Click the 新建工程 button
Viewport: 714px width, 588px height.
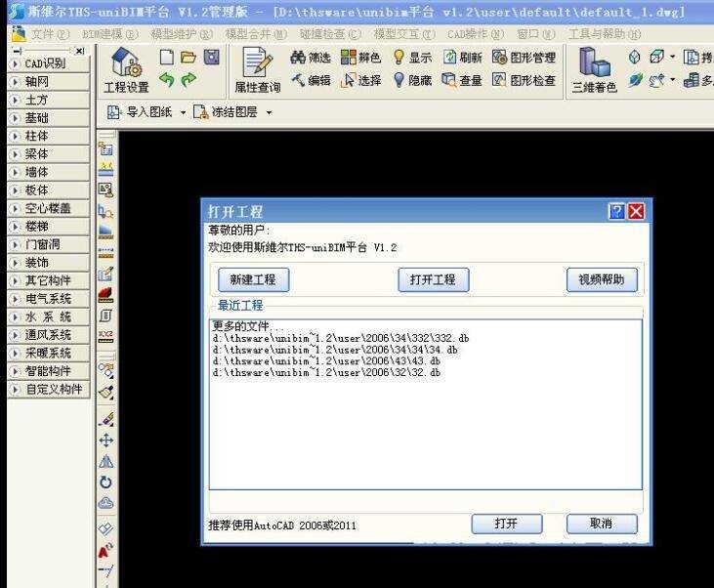(x=254, y=279)
